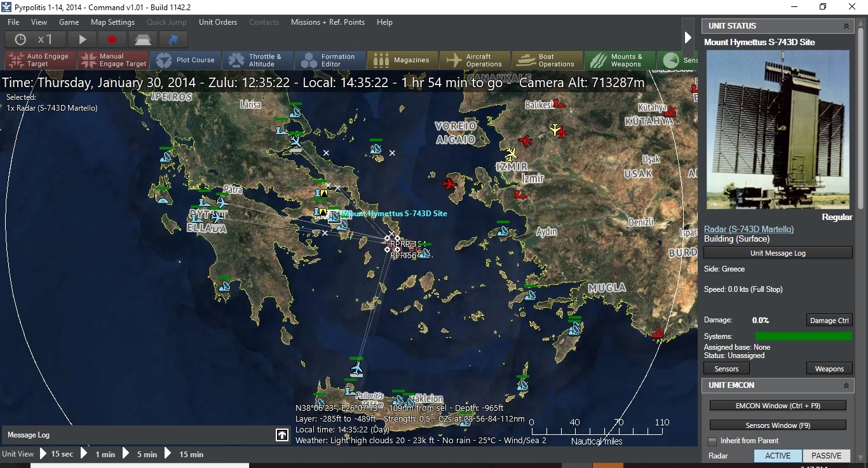Select the red hostile unit on the south Turkish coast
The height and width of the screenshot is (468, 868).
tap(658, 332)
